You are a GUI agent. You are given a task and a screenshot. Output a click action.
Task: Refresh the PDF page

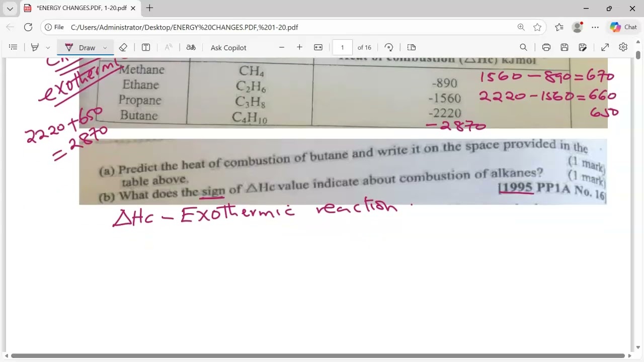(x=28, y=27)
